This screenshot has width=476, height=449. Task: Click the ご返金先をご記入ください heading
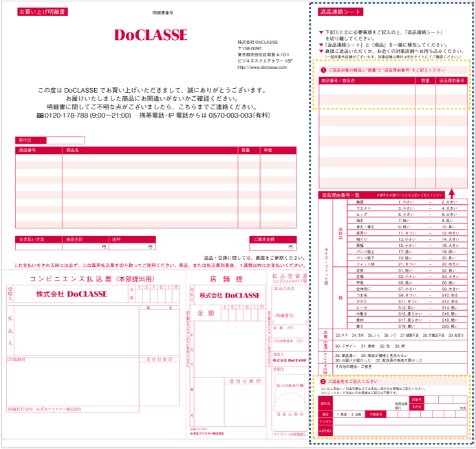353,382
